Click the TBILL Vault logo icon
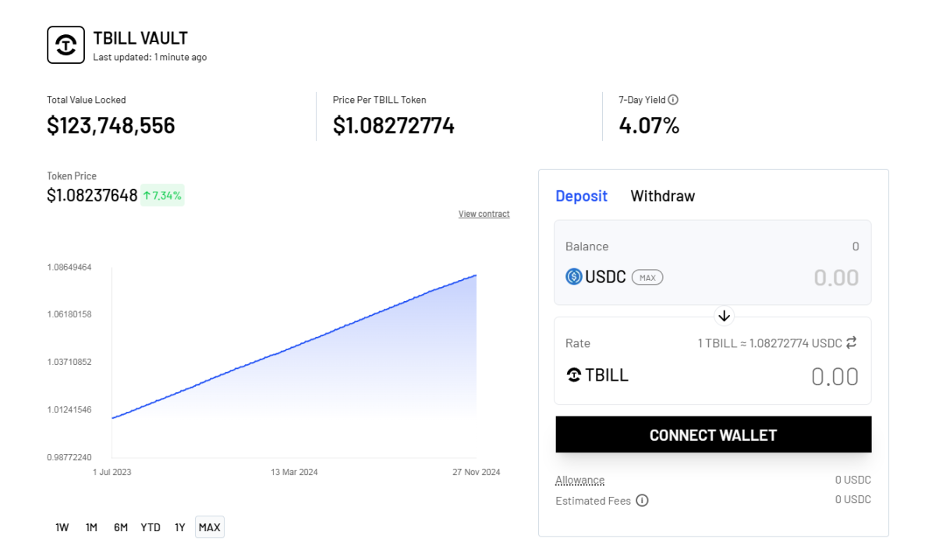 click(66, 45)
